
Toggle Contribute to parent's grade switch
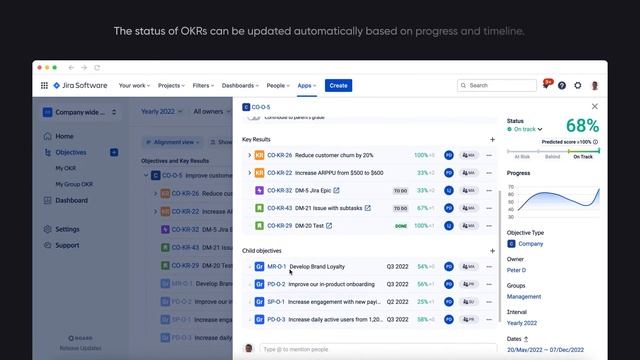coord(253,118)
